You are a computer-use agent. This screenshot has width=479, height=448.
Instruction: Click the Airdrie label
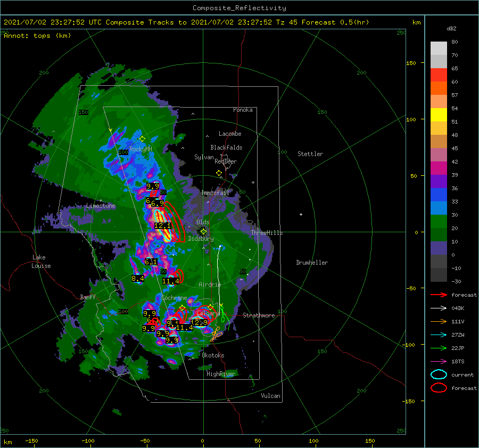[210, 284]
